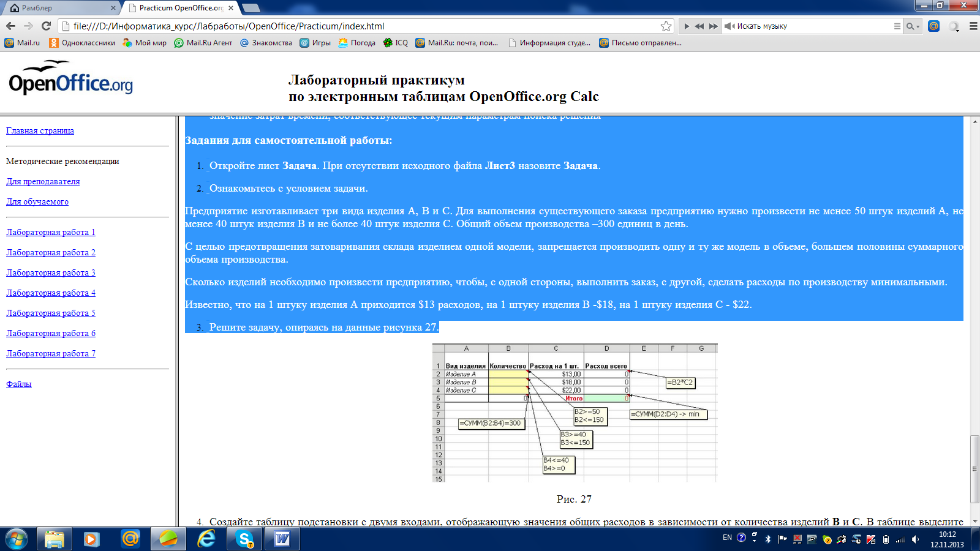Open the Mail.ru bookmark
The width and height of the screenshot is (980, 551).
pos(22,43)
